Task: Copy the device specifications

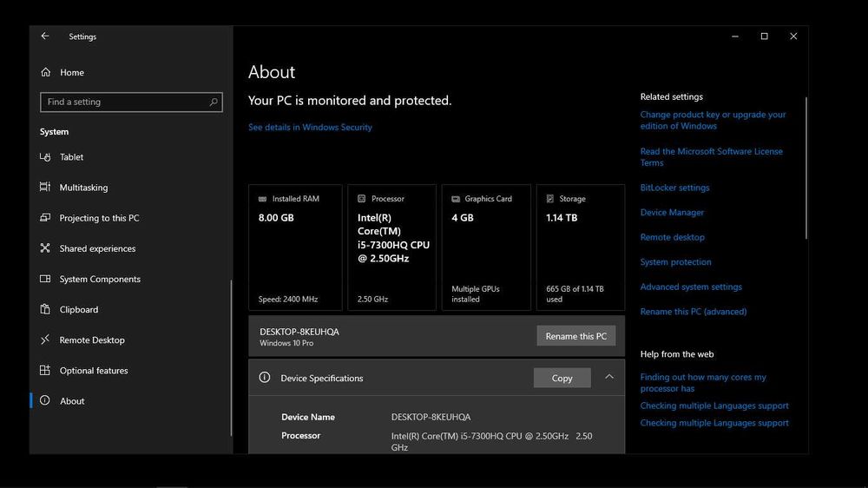Action: [x=562, y=378]
